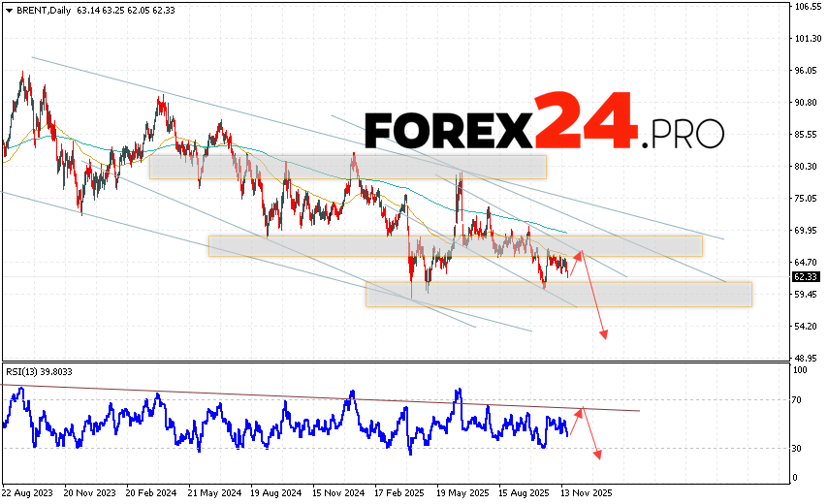828x504 pixels.
Task: Click the 48.95 price axis label
Action: tap(805, 358)
